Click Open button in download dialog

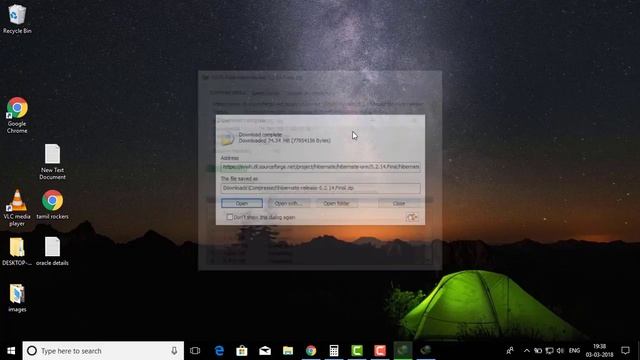pyautogui.click(x=242, y=203)
